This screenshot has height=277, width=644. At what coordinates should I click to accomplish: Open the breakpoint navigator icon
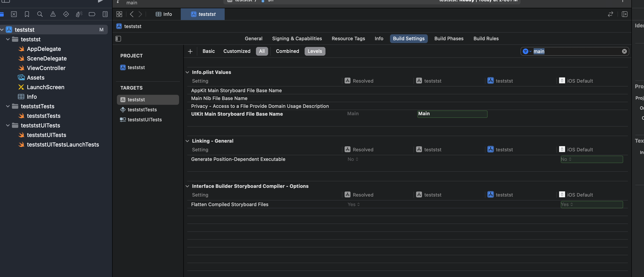click(92, 14)
